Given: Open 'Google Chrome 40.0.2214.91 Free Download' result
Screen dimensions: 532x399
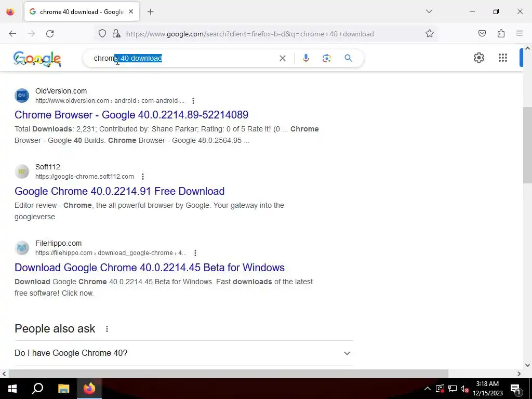Looking at the screenshot, I should [x=119, y=191].
